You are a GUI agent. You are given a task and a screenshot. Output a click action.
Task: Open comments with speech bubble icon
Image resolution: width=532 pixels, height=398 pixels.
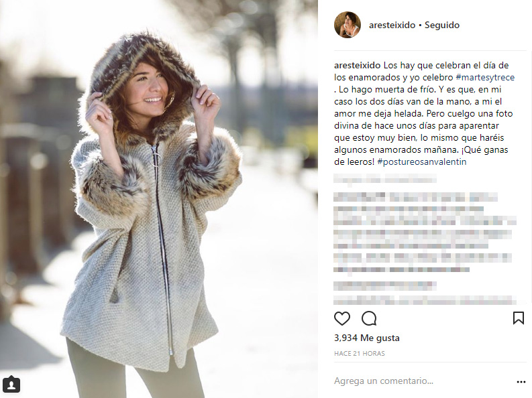coord(369,318)
